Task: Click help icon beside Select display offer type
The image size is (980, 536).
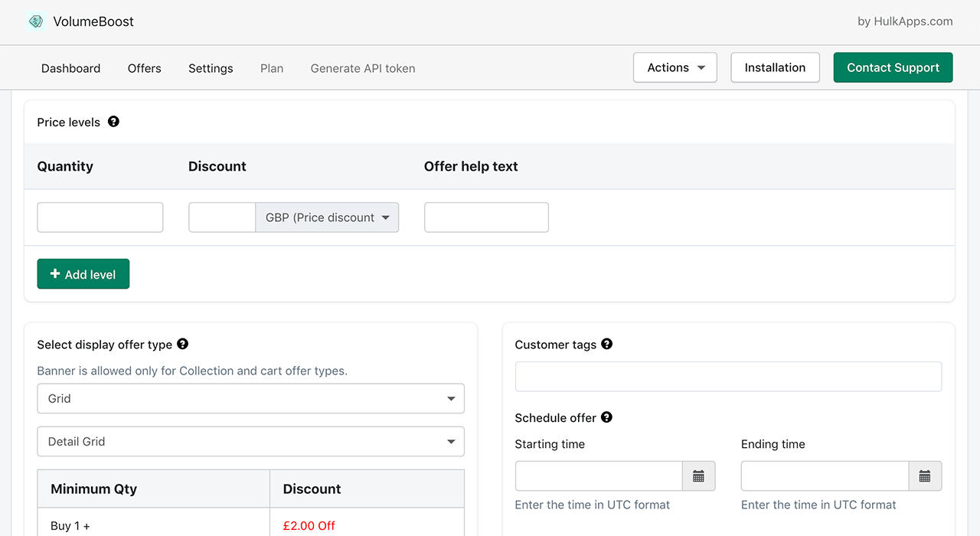Action: tap(182, 345)
